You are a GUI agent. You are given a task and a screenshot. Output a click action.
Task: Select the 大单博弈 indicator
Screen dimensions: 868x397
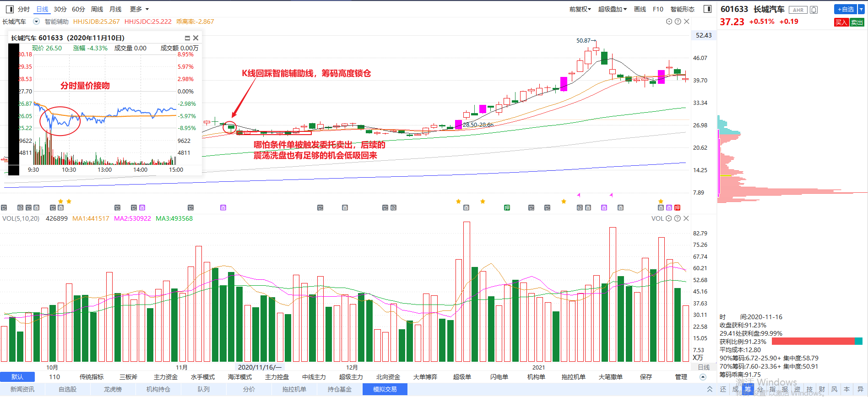tap(425, 377)
